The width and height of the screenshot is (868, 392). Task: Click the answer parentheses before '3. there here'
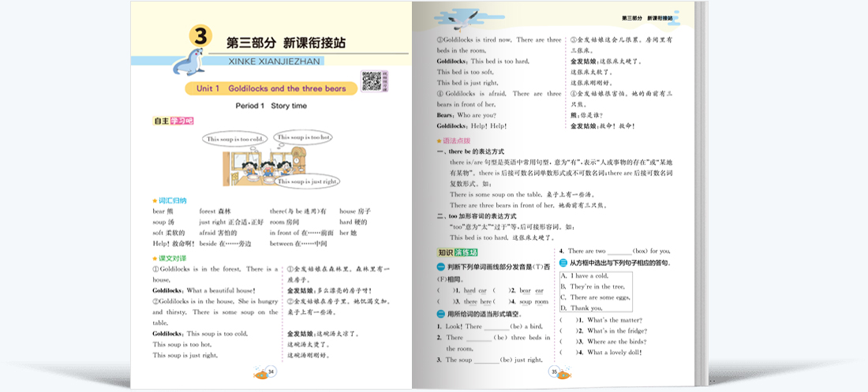pyautogui.click(x=445, y=302)
